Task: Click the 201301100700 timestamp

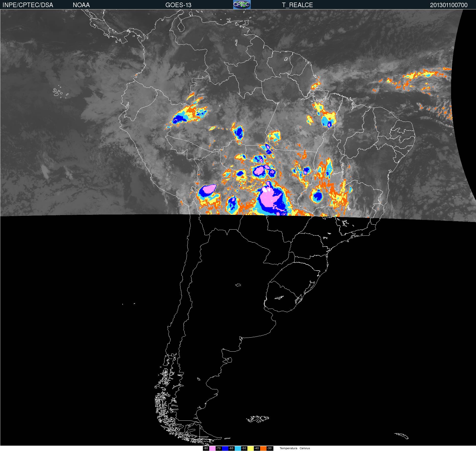Action: tap(449, 5)
